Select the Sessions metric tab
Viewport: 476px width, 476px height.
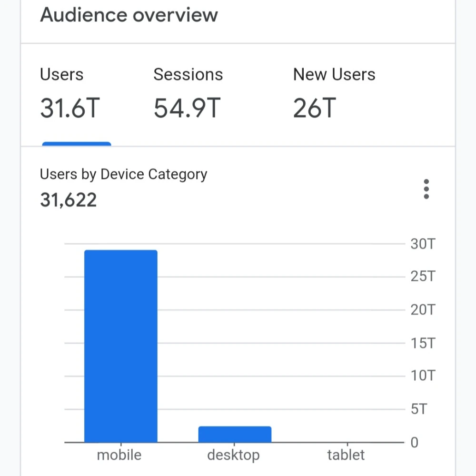[x=188, y=90]
